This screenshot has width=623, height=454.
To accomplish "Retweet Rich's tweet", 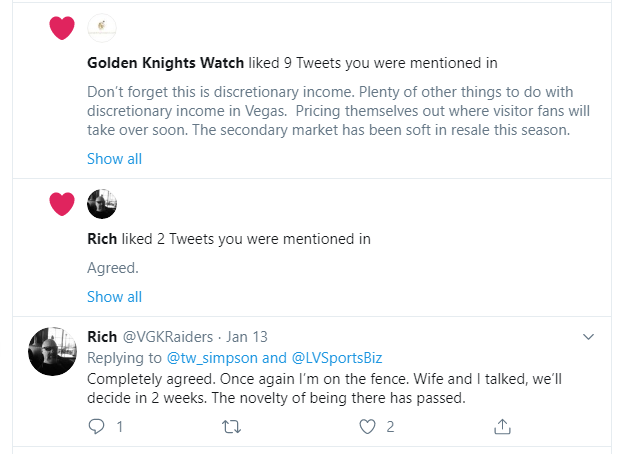I will 232,427.
